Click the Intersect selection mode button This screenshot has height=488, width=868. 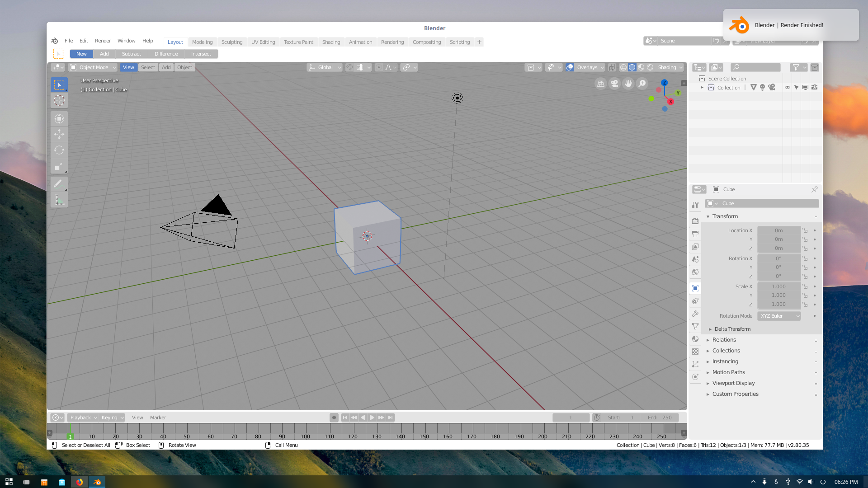pos(201,54)
